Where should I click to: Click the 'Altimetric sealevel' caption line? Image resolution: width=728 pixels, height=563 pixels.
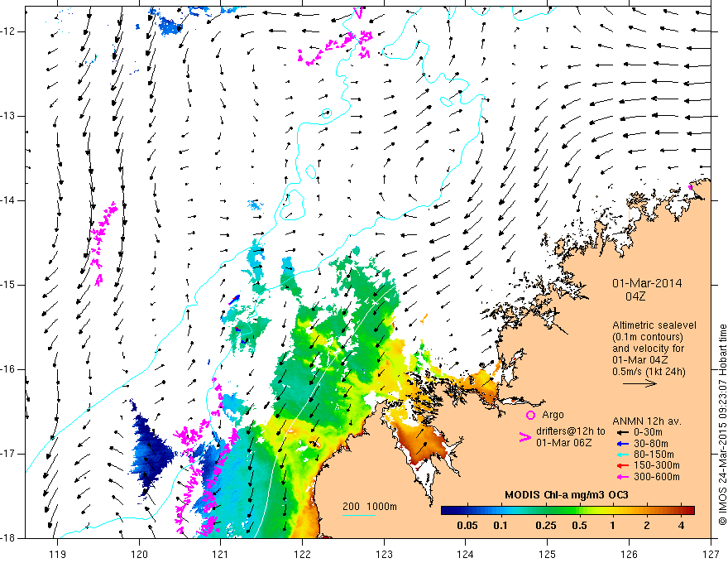[654, 325]
